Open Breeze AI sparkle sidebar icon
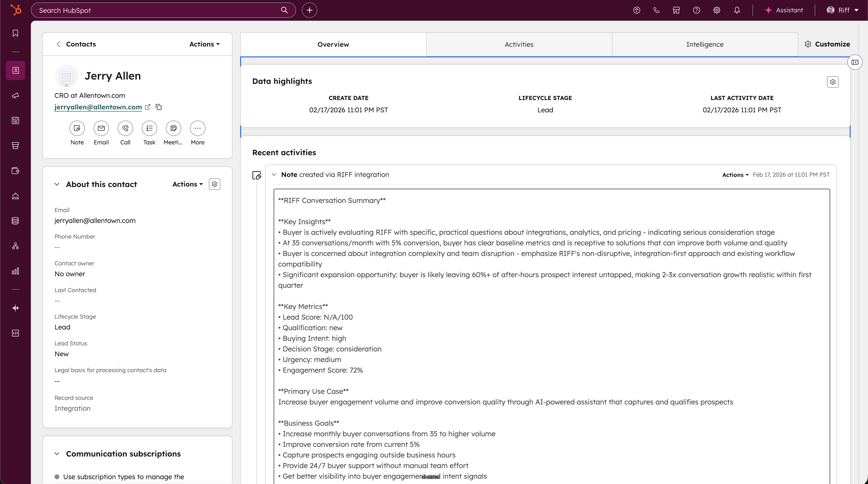The height and width of the screenshot is (484, 868). coord(15,308)
